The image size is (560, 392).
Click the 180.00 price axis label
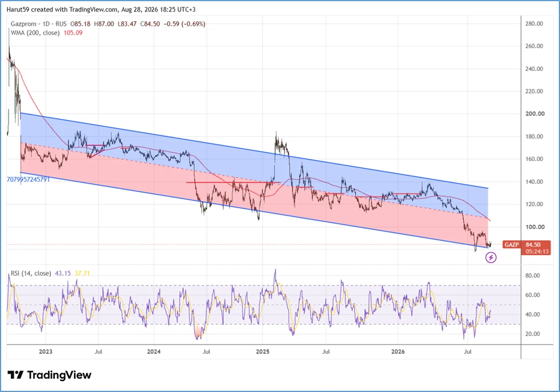pyautogui.click(x=534, y=136)
